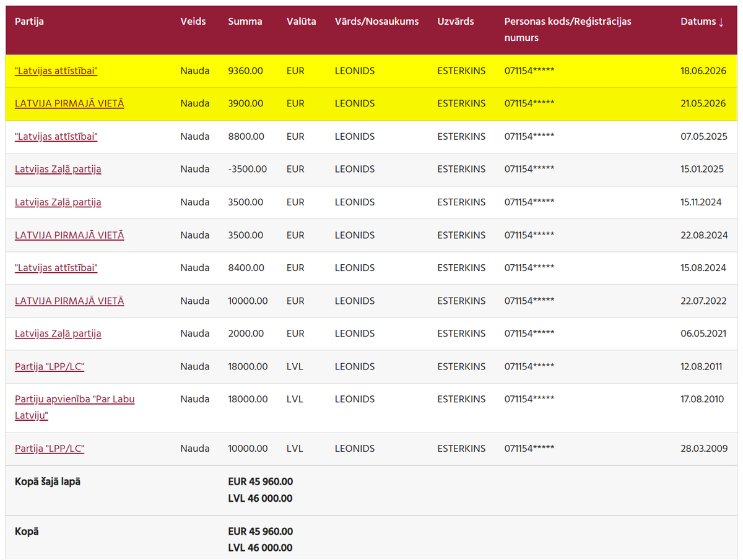Click LVL 46 000.00 in bottom Kopā row
Image resolution: width=743 pixels, height=560 pixels.
click(260, 548)
